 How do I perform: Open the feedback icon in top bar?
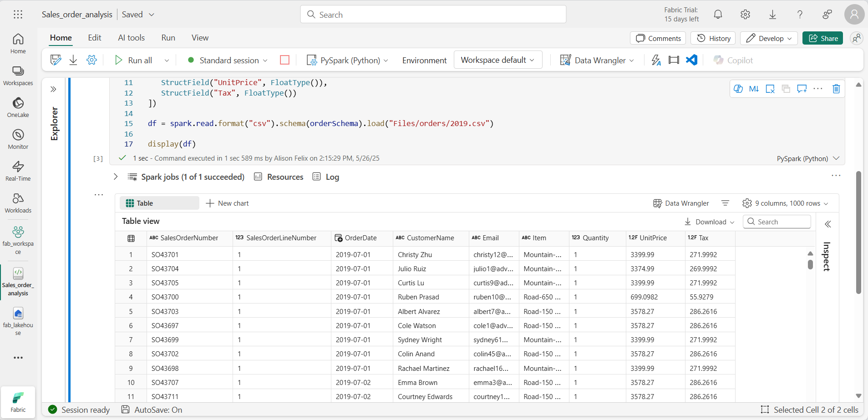(x=827, y=15)
